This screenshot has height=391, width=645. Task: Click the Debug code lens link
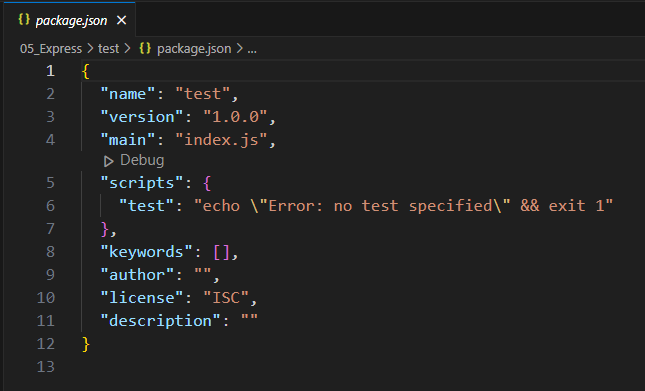coord(142,160)
